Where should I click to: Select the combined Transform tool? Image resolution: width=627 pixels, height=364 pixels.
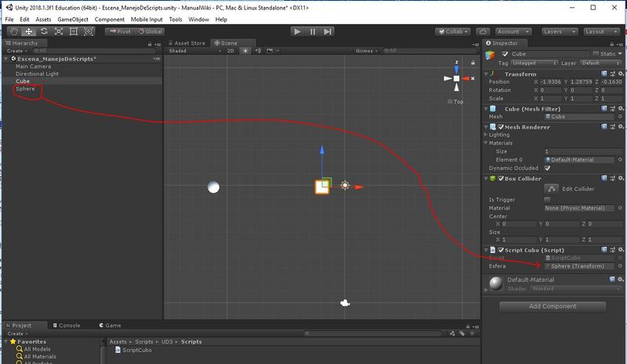(x=89, y=31)
